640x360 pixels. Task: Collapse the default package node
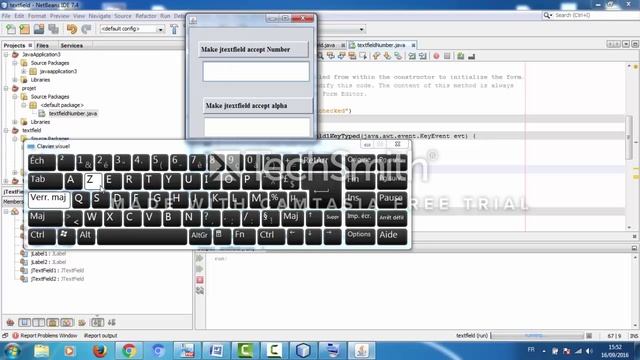point(24,105)
